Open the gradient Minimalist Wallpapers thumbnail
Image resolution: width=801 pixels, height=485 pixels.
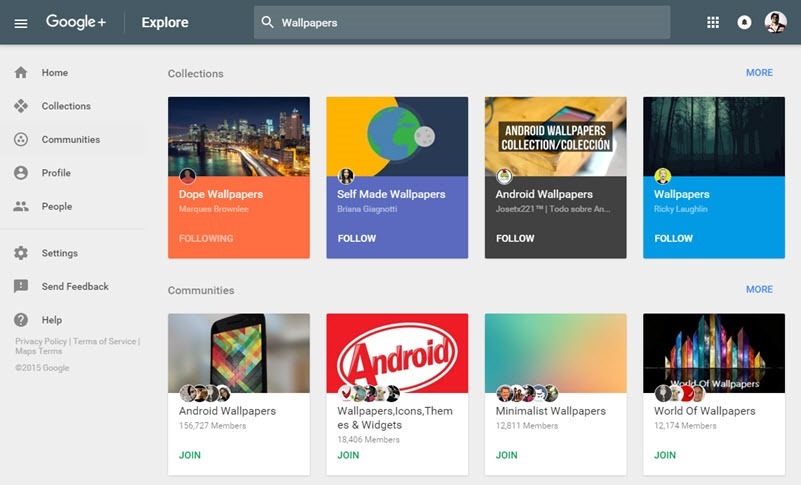point(555,353)
